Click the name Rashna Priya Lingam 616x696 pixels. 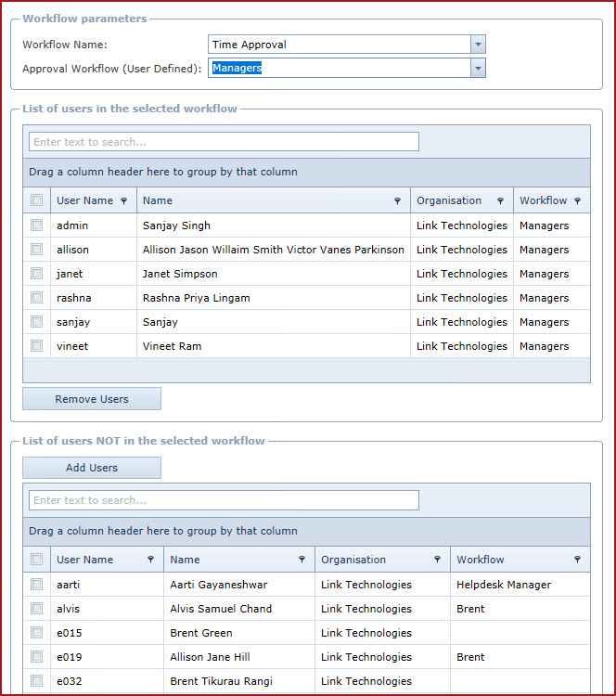click(196, 298)
